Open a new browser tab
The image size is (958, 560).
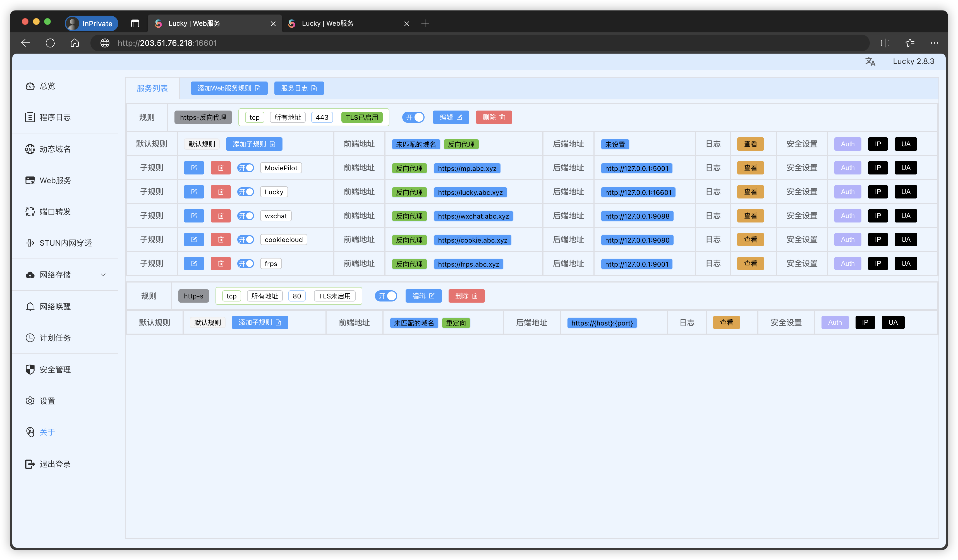425,23
